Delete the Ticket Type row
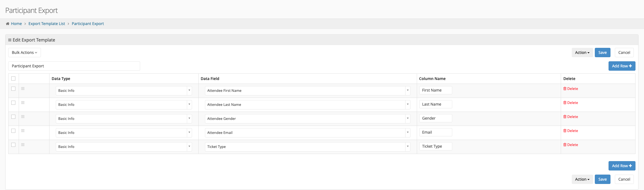 [571, 145]
